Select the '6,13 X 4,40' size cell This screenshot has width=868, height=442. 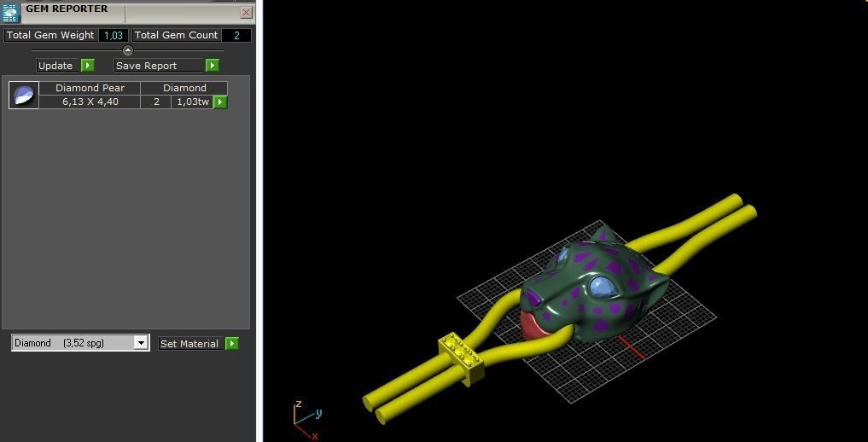[x=90, y=102]
